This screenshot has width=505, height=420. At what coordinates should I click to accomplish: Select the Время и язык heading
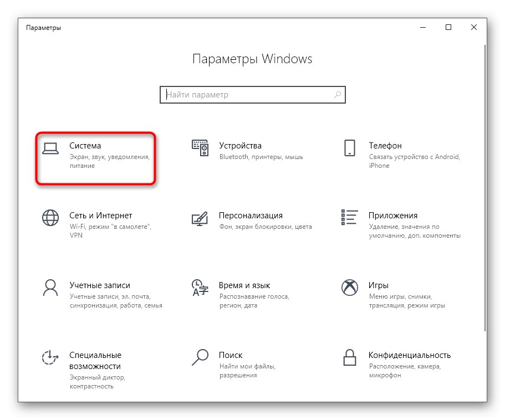[244, 285]
